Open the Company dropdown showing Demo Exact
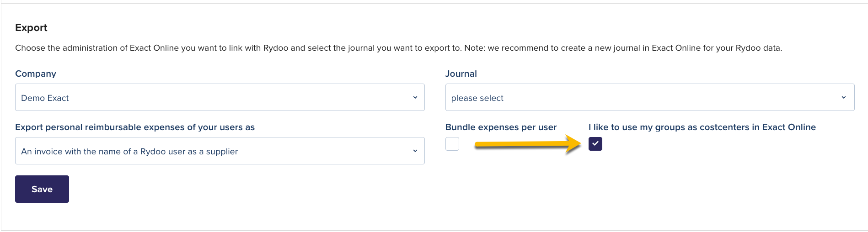Viewport: 868px width, 232px height. (x=220, y=97)
